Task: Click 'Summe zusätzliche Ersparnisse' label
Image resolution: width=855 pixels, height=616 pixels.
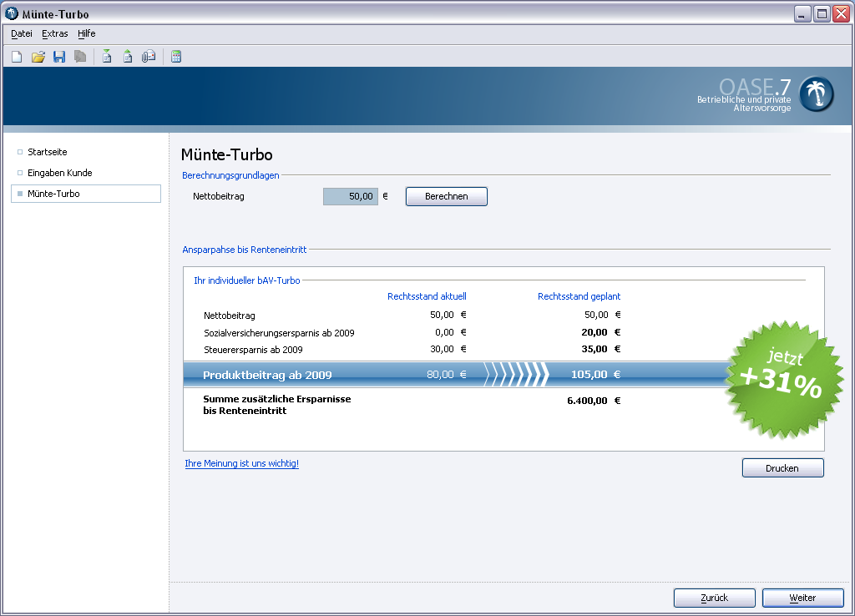Action: point(277,399)
